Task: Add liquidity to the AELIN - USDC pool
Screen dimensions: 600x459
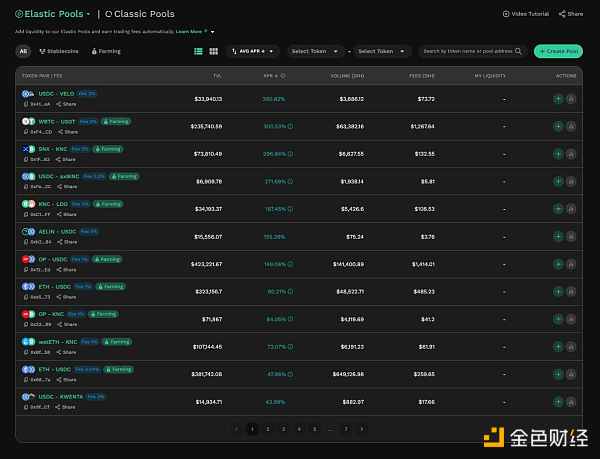Action: [558, 237]
